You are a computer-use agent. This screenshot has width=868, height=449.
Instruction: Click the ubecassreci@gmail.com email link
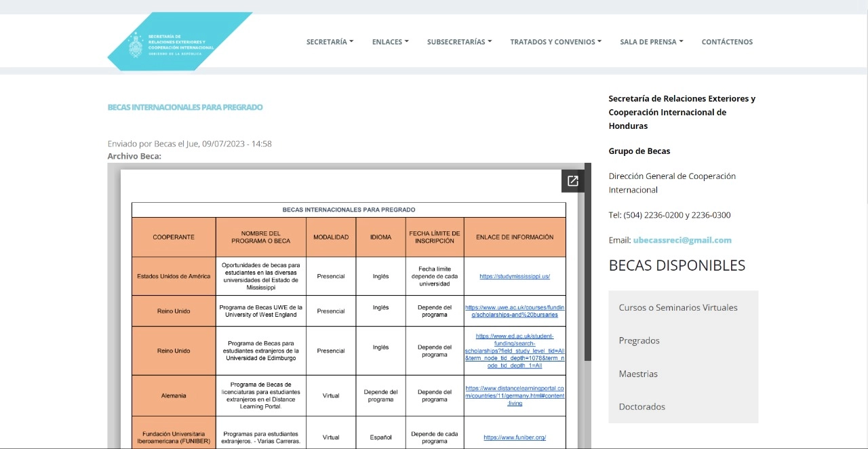[682, 240]
